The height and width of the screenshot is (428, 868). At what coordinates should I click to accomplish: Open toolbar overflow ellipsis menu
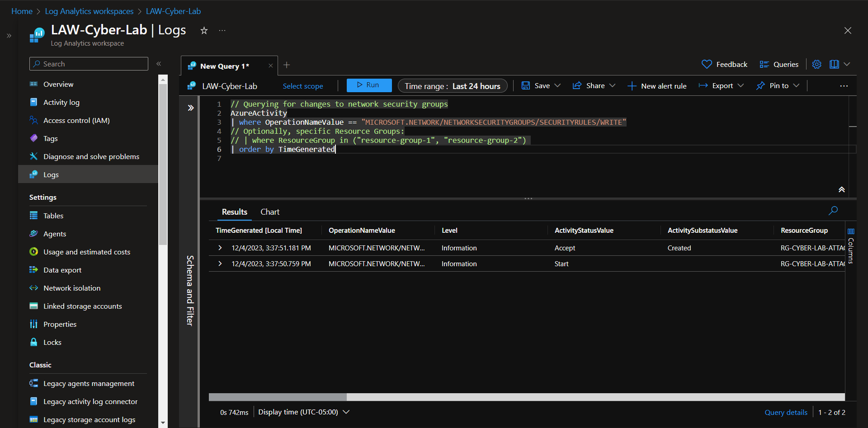pos(844,86)
